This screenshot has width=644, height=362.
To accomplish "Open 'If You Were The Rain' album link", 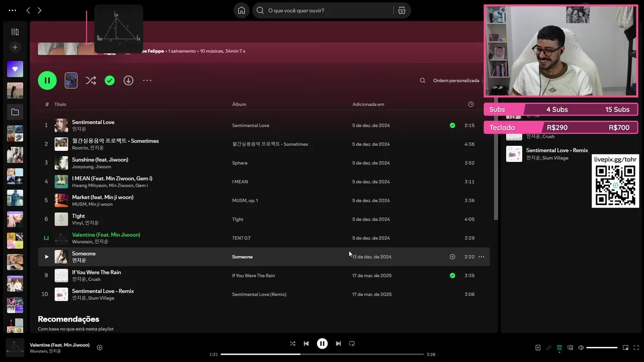I will coord(254,276).
